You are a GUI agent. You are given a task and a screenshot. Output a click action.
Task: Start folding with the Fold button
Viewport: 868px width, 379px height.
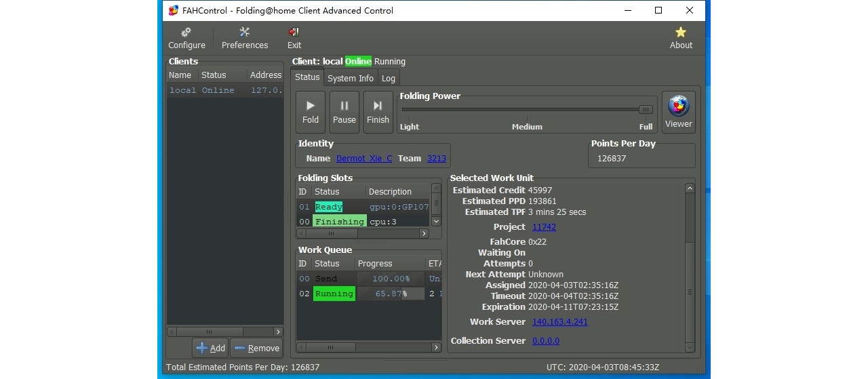pyautogui.click(x=311, y=112)
